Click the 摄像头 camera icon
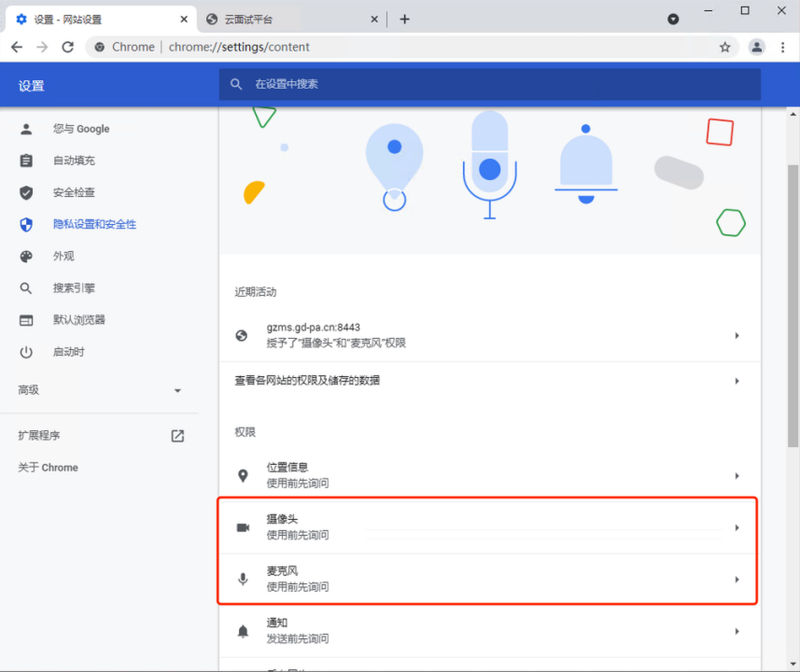This screenshot has width=800, height=672. coord(243,527)
